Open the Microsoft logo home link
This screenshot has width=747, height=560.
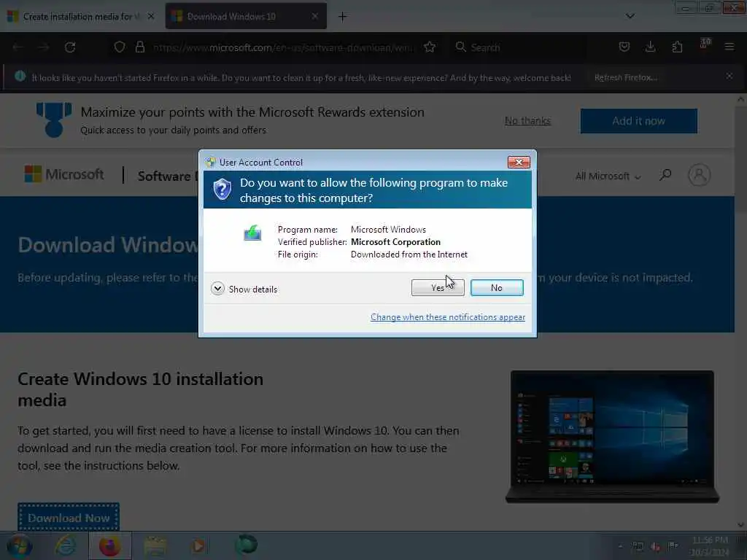[64, 174]
